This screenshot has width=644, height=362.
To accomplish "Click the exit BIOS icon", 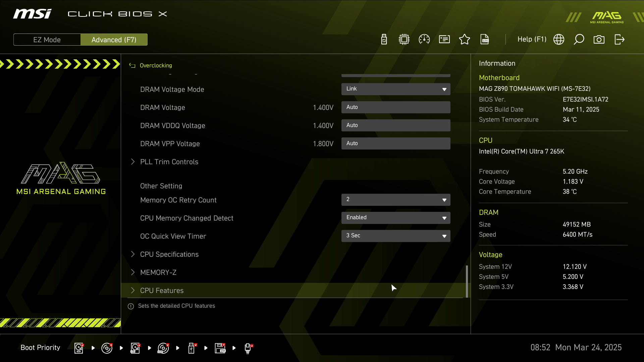I will [x=619, y=40].
